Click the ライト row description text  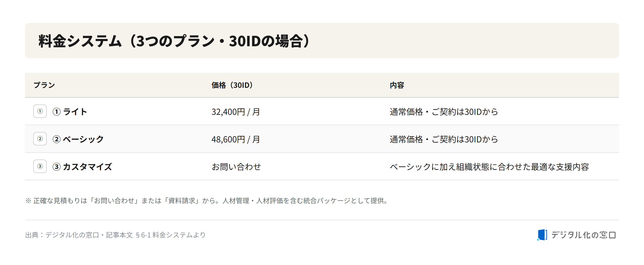pyautogui.click(x=444, y=112)
